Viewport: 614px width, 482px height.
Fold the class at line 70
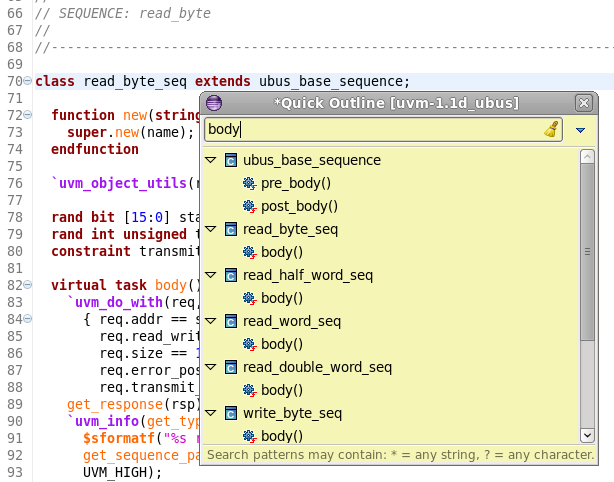27,81
